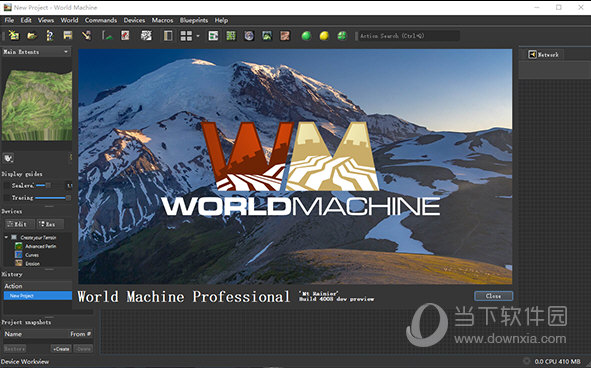Image resolution: width=591 pixels, height=368 pixels.
Task: Click the Restore snapshot button
Action: [15, 349]
